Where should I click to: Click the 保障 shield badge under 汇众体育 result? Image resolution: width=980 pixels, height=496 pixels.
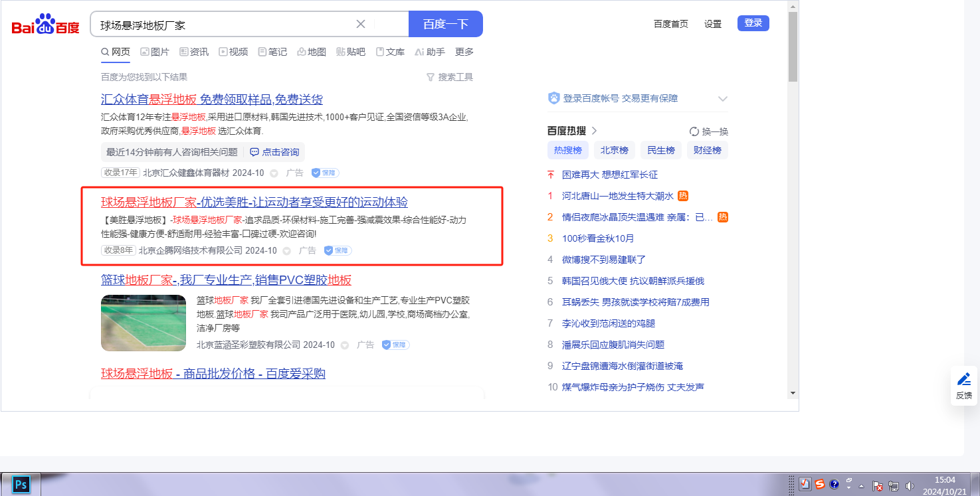325,173
